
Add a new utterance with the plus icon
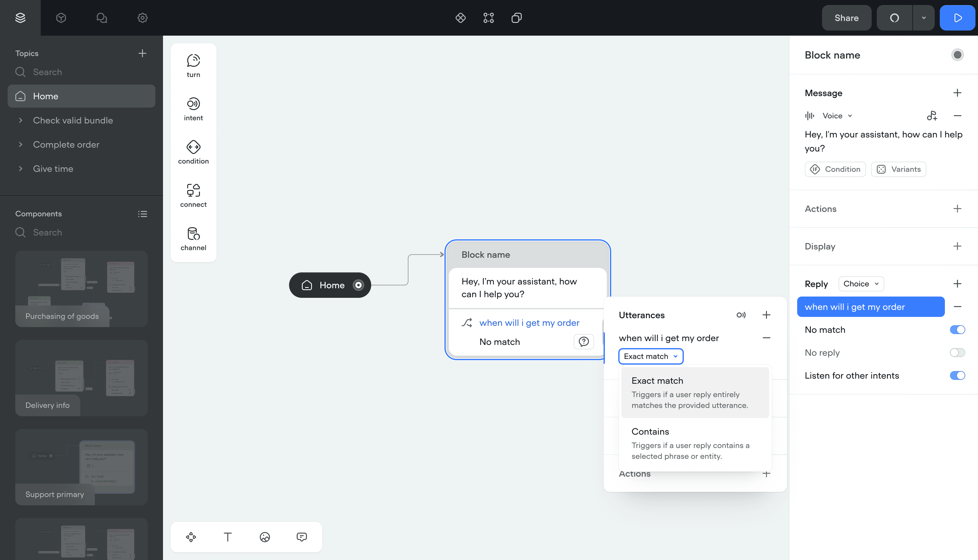(x=766, y=315)
